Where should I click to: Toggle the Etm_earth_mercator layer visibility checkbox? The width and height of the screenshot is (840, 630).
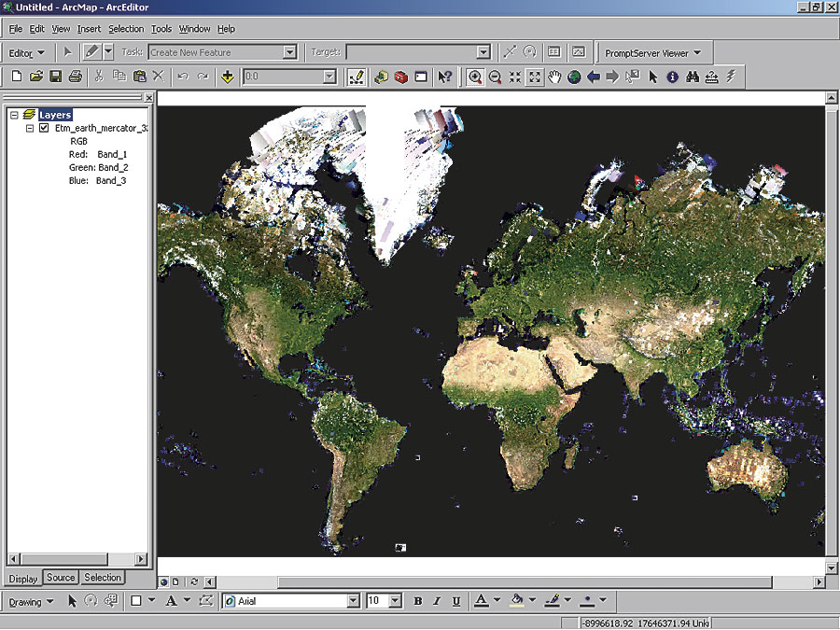(x=44, y=128)
